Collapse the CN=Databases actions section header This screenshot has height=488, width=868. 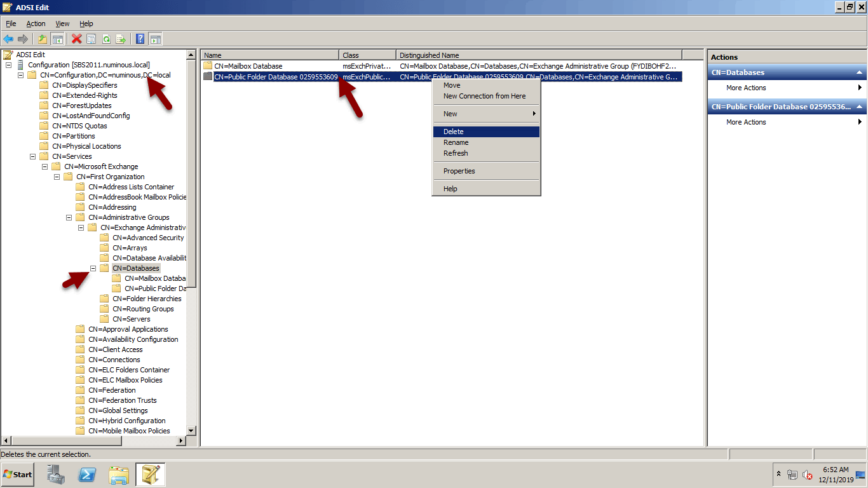(x=859, y=72)
